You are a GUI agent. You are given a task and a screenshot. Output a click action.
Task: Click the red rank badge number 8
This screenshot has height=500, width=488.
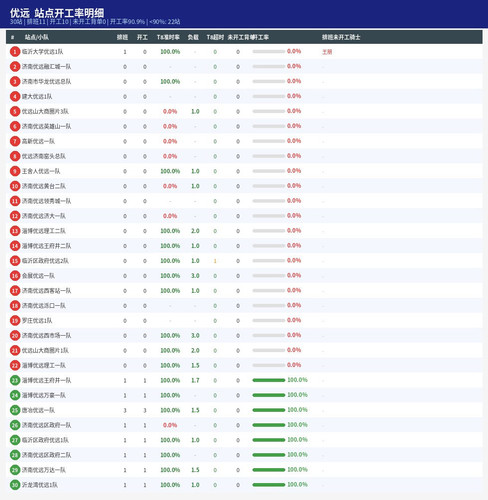15,156
